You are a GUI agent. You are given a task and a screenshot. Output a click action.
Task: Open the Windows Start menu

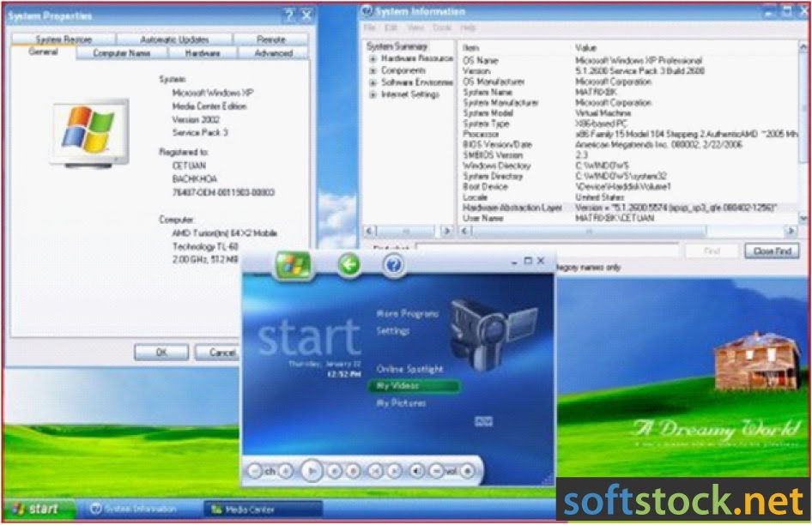point(40,509)
